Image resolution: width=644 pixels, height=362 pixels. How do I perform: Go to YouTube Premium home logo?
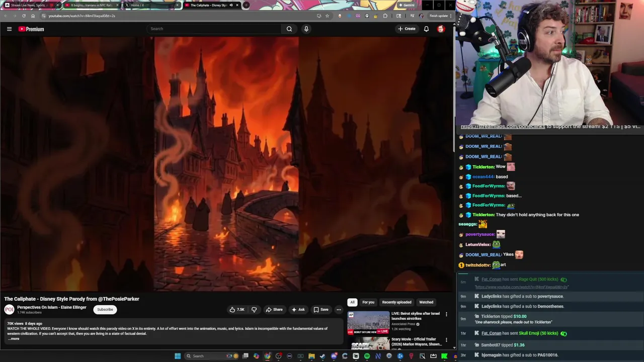click(x=31, y=29)
